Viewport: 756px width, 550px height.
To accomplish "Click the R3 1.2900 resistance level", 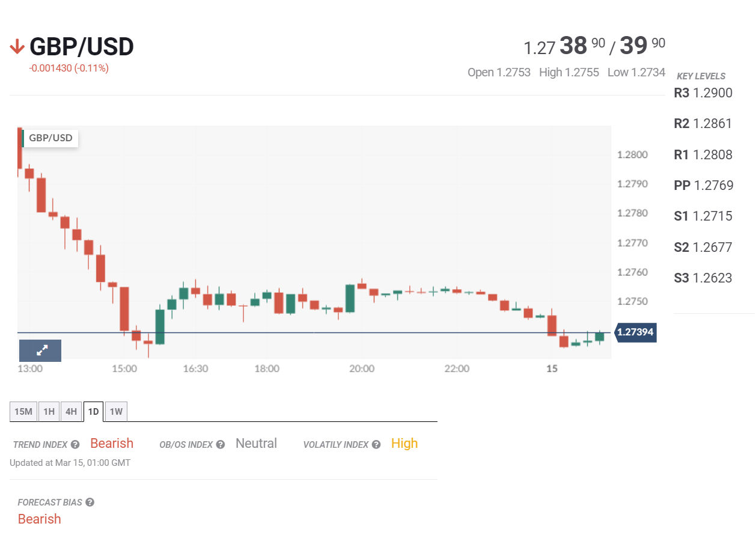I will (703, 93).
